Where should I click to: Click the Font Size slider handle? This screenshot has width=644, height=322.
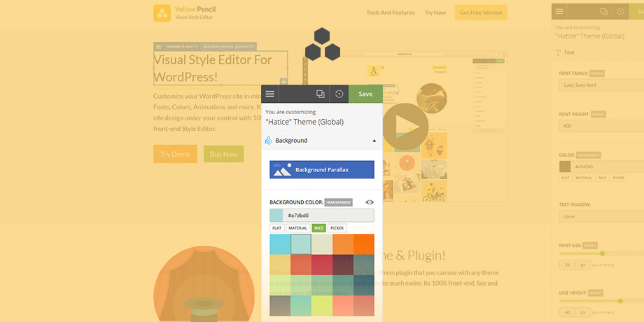(603, 253)
